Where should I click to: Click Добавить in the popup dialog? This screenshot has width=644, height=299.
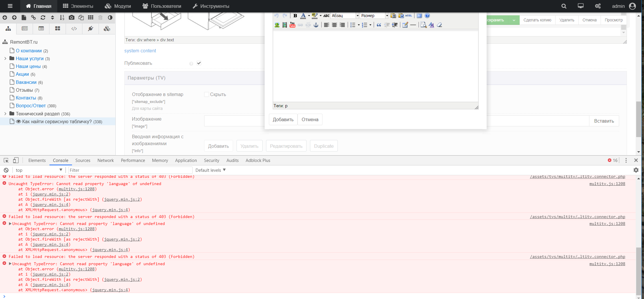(283, 119)
